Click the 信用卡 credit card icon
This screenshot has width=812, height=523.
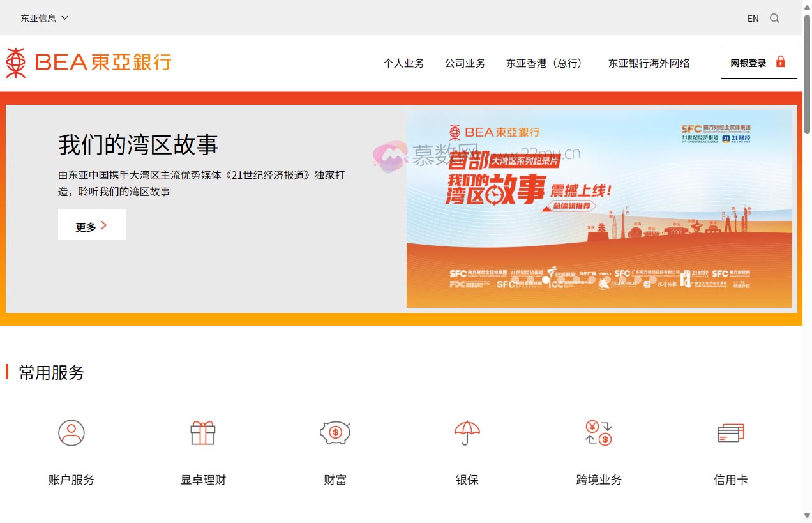click(x=730, y=432)
